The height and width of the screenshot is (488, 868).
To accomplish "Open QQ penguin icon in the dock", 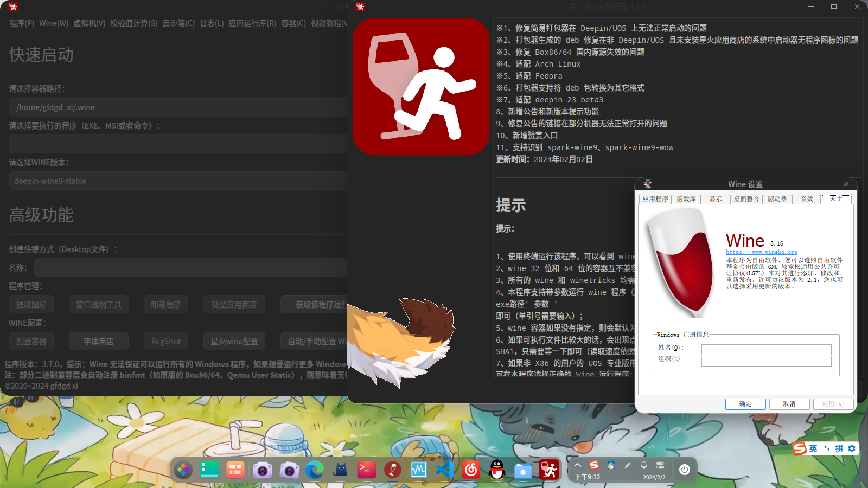I will (x=497, y=470).
